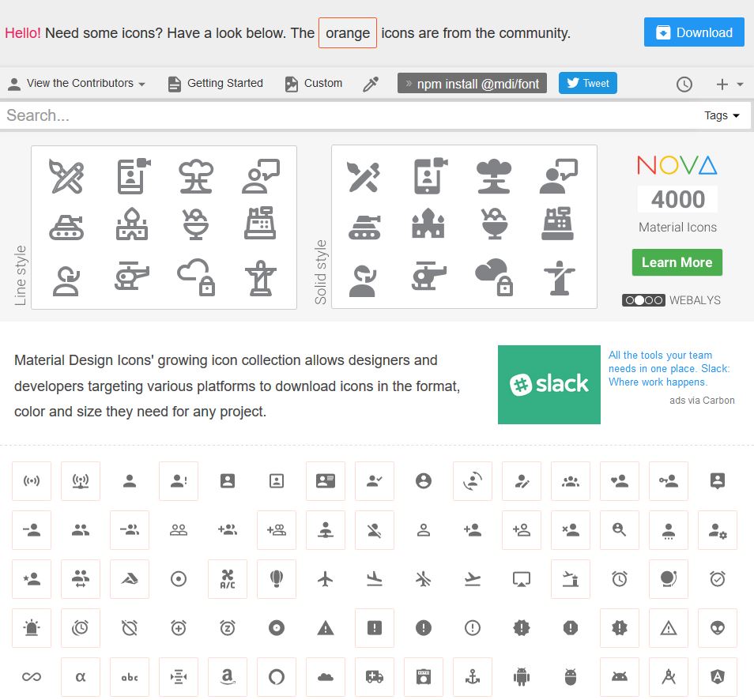Image resolution: width=754 pixels, height=700 pixels.
Task: Open the Getting Started page
Action: pyautogui.click(x=216, y=84)
